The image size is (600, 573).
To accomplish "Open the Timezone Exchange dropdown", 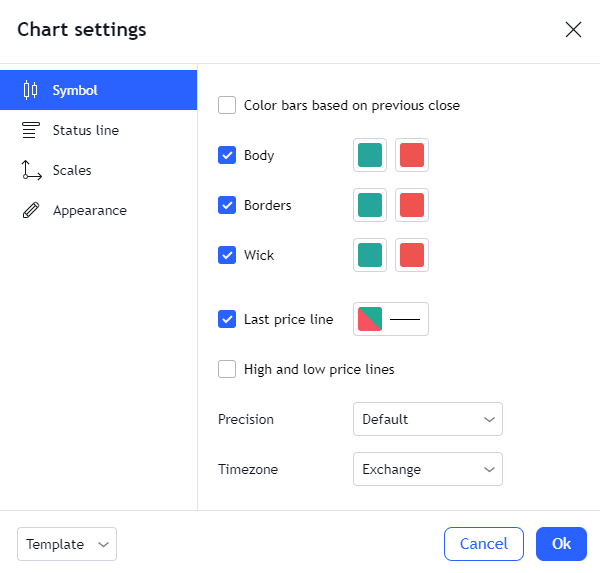I will pos(428,469).
